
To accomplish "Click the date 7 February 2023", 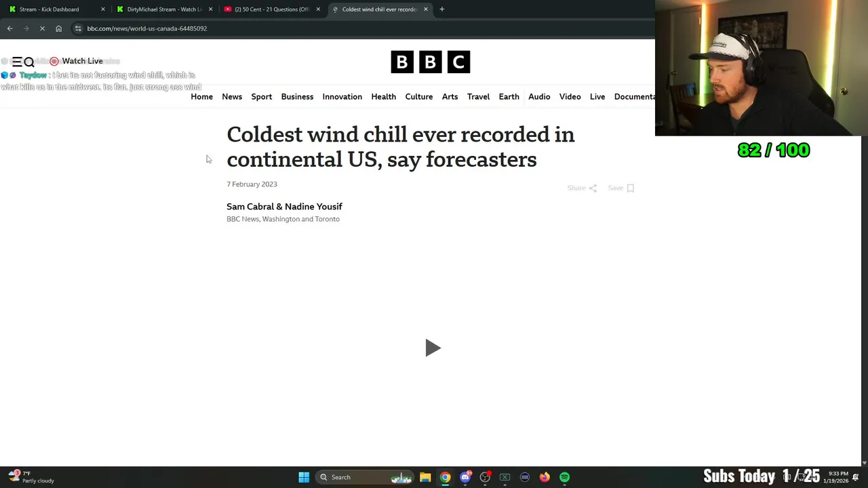I will point(252,184).
